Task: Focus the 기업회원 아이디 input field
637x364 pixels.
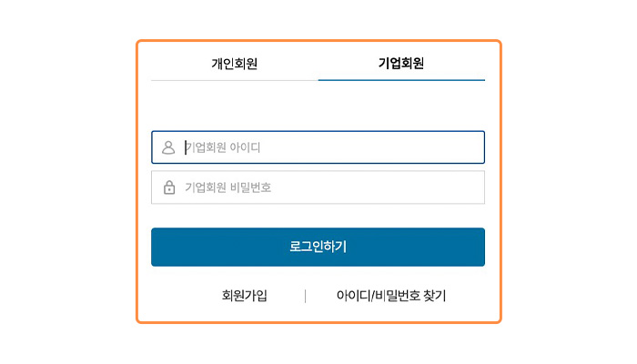Action: point(318,147)
